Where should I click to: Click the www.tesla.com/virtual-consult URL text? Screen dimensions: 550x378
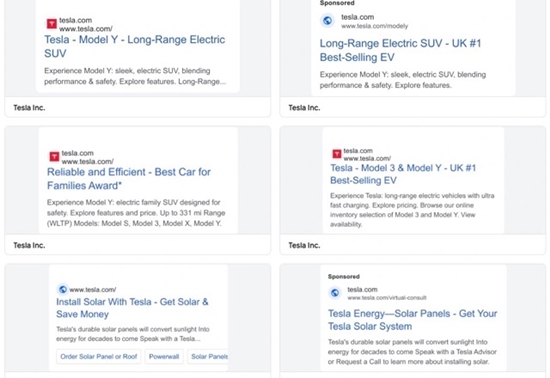pyautogui.click(x=387, y=298)
